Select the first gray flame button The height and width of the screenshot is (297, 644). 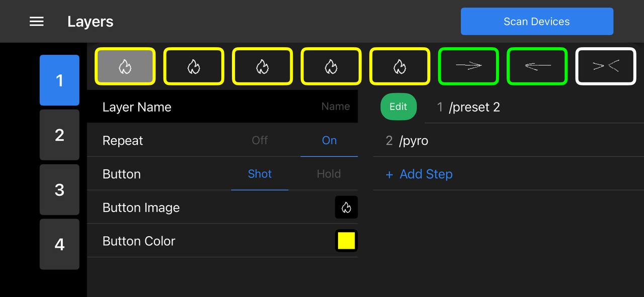125,66
